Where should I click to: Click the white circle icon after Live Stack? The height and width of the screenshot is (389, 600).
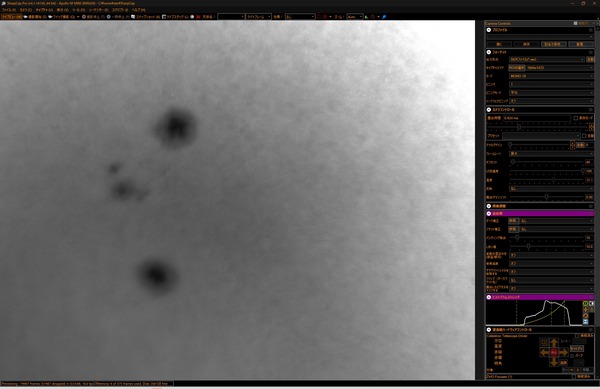tap(192, 17)
